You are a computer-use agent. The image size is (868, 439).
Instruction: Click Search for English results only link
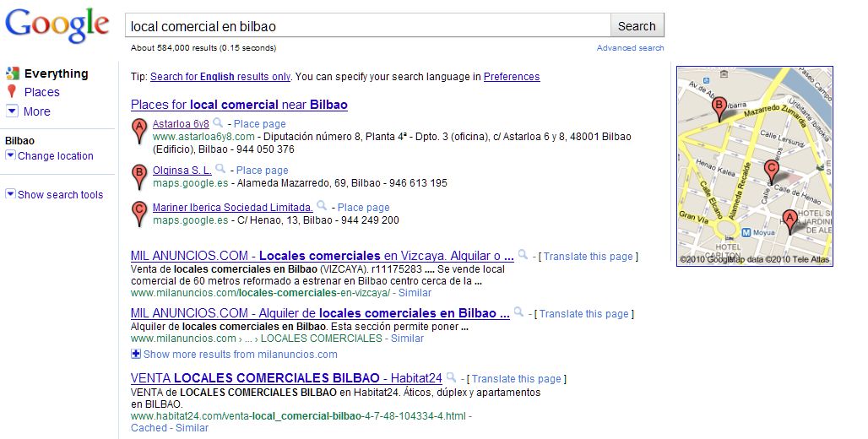tap(220, 77)
